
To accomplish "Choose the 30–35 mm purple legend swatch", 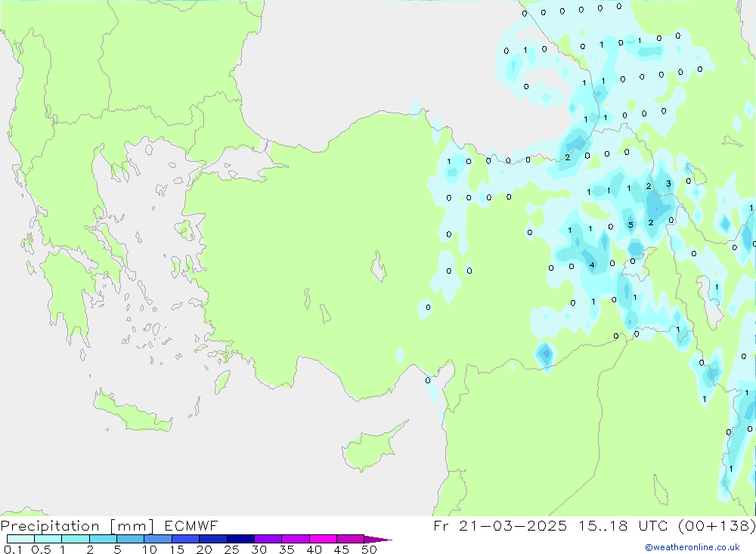I will 268,539.
